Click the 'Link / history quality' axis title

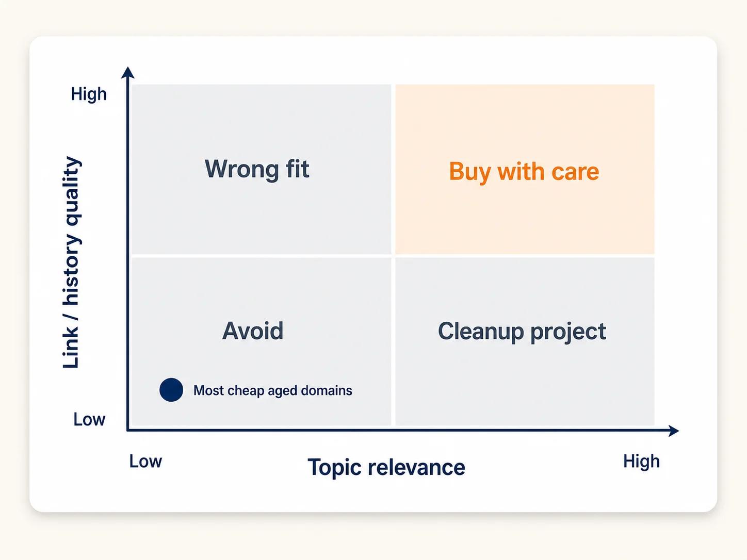pos(71,262)
